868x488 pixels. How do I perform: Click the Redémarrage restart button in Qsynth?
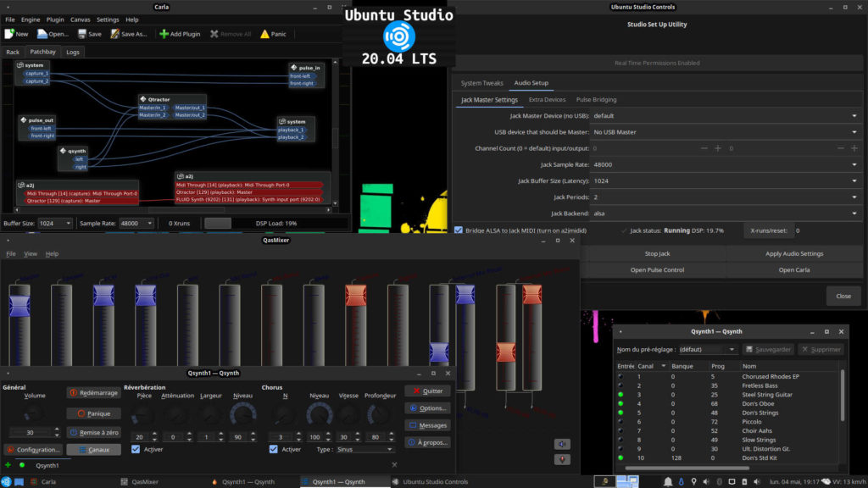(x=93, y=393)
